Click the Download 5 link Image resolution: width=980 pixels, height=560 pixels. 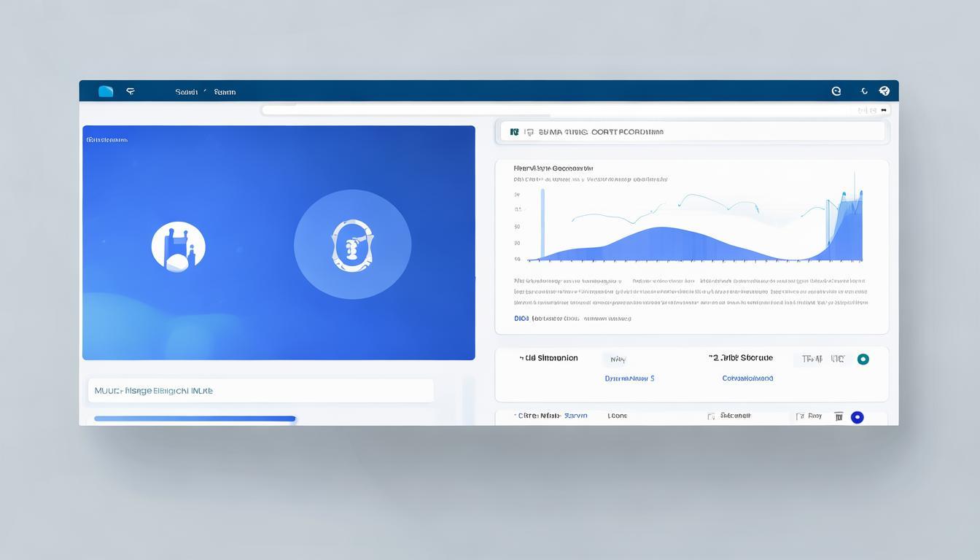[629, 378]
